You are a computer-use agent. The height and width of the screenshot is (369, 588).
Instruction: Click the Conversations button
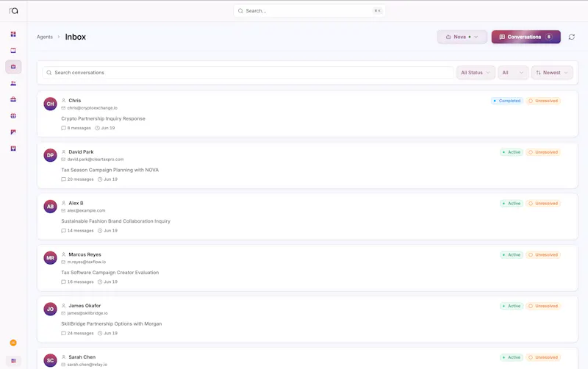point(526,37)
